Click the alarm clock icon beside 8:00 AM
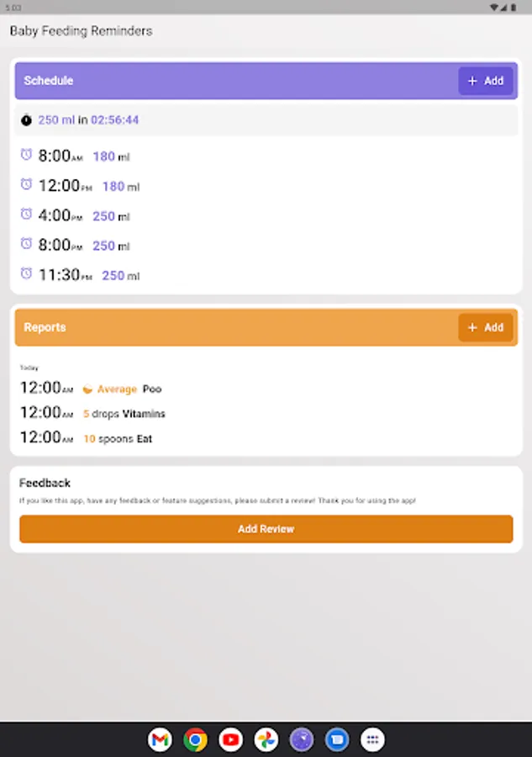532x757 pixels. (26, 155)
